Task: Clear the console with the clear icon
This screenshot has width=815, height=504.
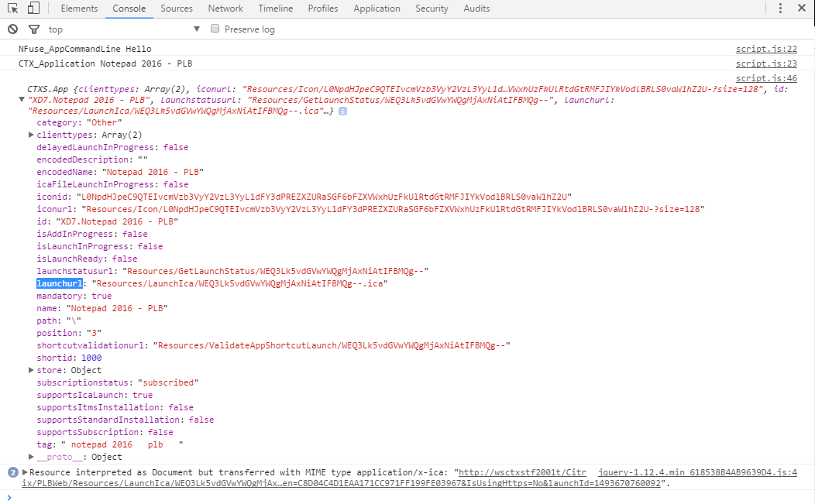Action: [x=13, y=29]
